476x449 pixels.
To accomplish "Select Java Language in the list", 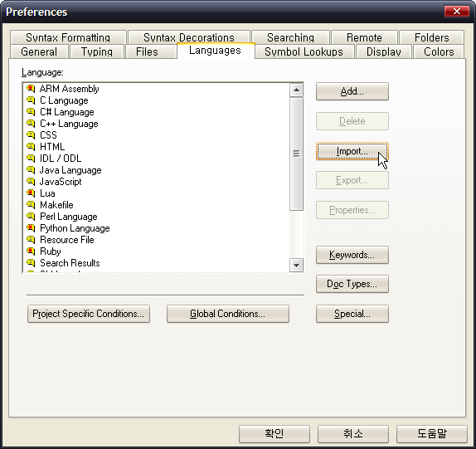I will click(70, 170).
